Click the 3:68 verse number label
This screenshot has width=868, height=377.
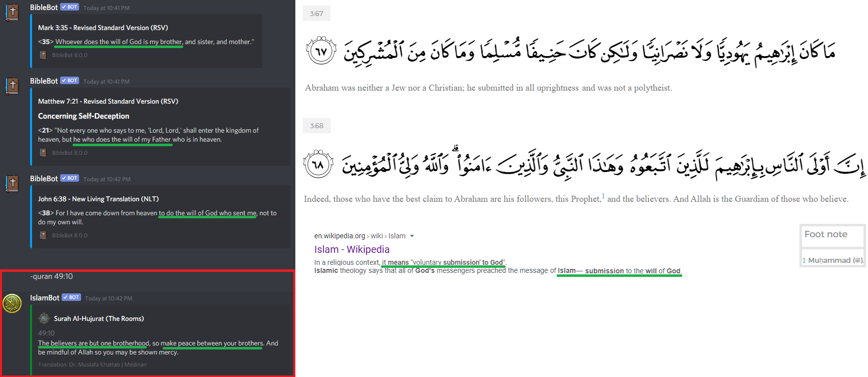point(316,126)
